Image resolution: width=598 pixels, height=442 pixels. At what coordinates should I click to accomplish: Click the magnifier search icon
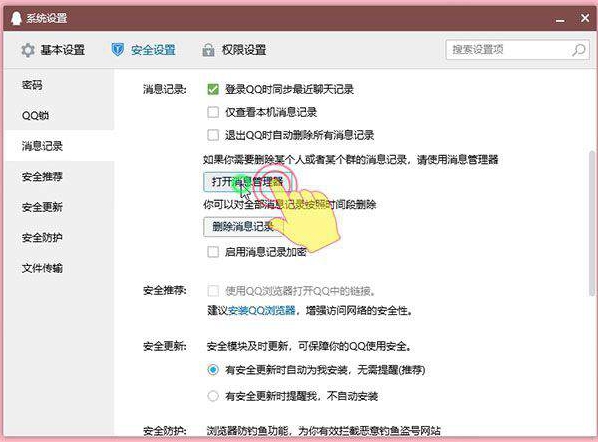click(578, 50)
